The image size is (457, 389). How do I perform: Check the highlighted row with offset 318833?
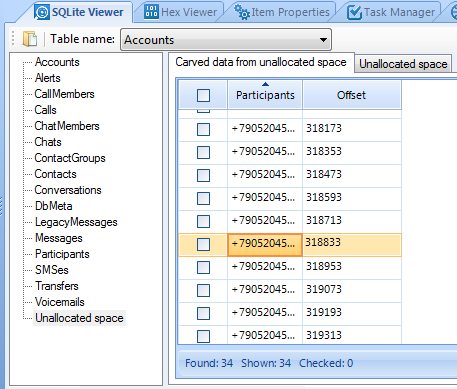pyautogui.click(x=203, y=244)
